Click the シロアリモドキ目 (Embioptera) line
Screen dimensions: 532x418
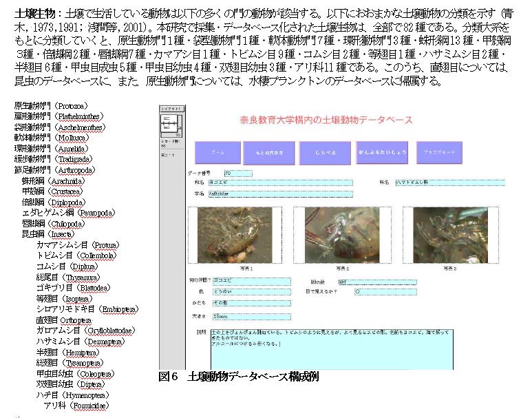pyautogui.click(x=87, y=309)
